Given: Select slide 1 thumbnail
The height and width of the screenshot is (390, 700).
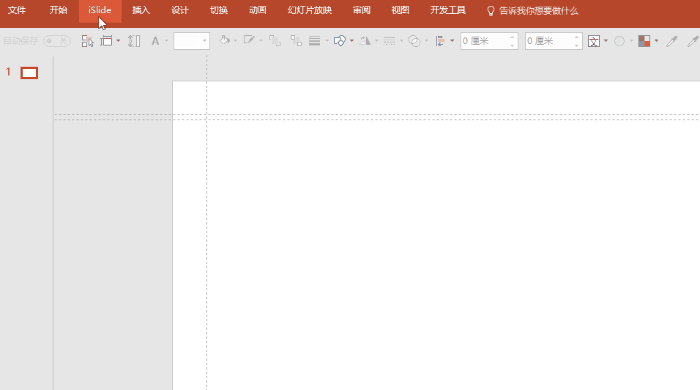Looking at the screenshot, I should click(x=29, y=73).
